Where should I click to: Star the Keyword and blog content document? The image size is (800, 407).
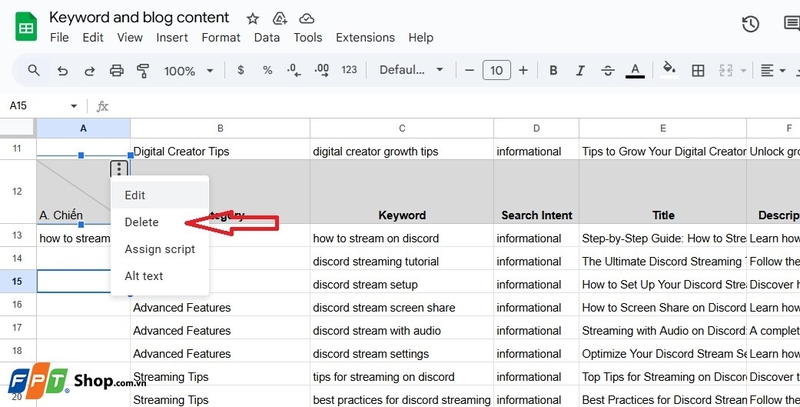(x=253, y=19)
